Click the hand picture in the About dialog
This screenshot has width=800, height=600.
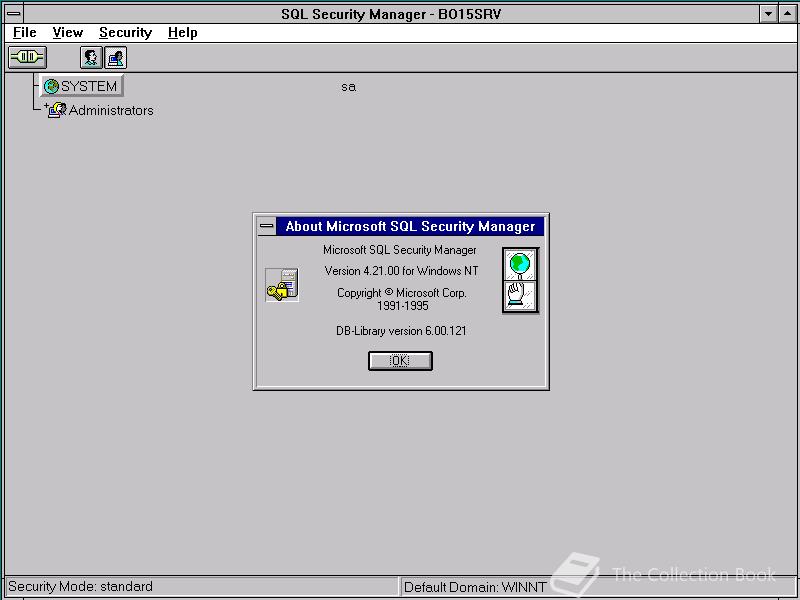pyautogui.click(x=520, y=296)
